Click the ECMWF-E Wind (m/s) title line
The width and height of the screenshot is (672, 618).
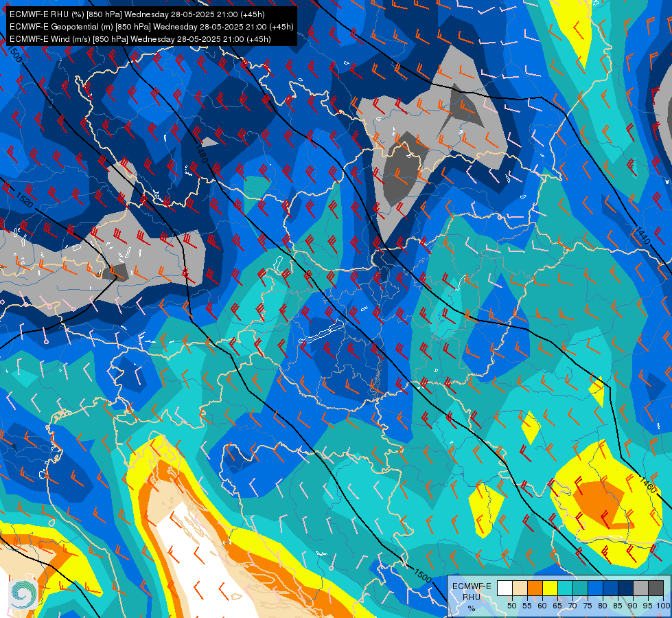[x=140, y=39]
